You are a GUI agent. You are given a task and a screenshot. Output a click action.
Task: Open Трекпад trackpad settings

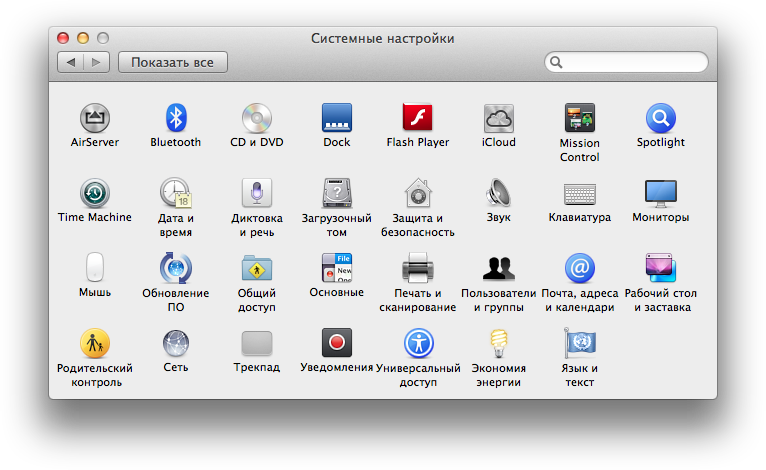256,343
